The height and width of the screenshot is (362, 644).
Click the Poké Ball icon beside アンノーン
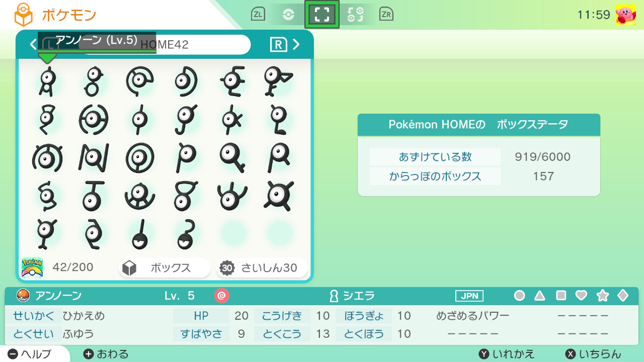[x=23, y=296]
